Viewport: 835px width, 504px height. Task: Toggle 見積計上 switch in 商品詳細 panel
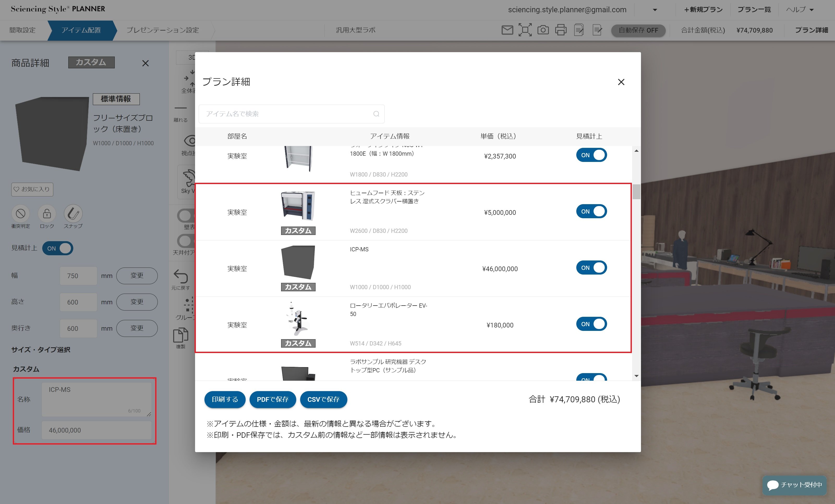[58, 248]
